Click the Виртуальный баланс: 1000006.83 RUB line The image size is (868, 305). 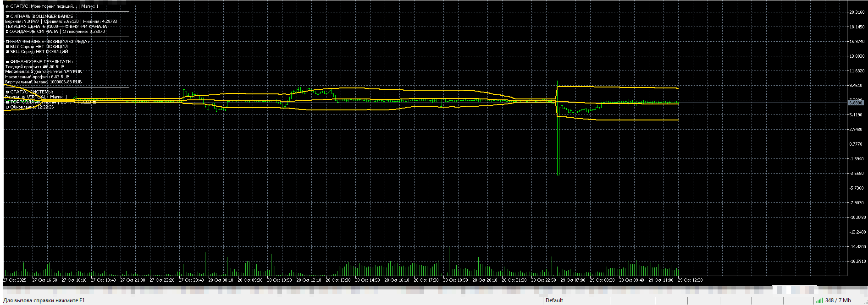pos(44,82)
